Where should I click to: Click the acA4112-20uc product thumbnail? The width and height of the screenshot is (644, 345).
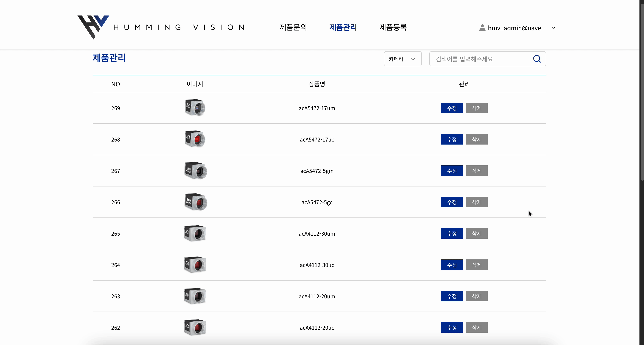click(x=195, y=327)
